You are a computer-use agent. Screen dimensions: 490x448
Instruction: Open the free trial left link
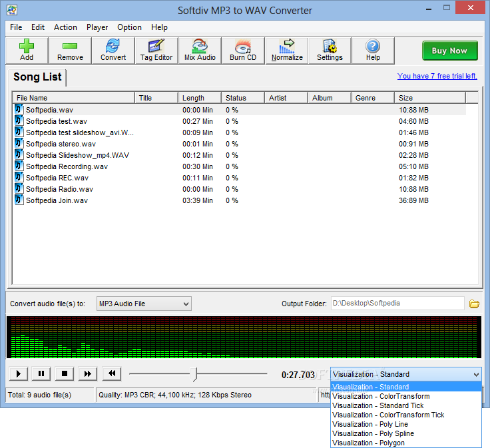437,76
